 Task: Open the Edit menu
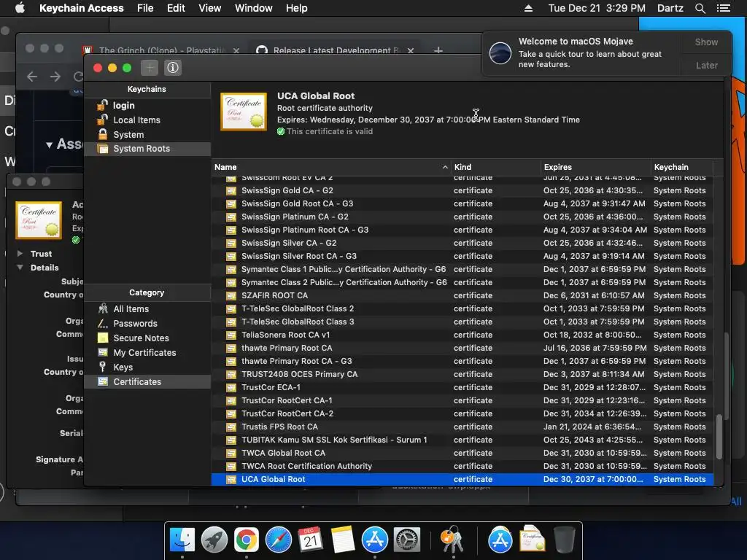176,8
